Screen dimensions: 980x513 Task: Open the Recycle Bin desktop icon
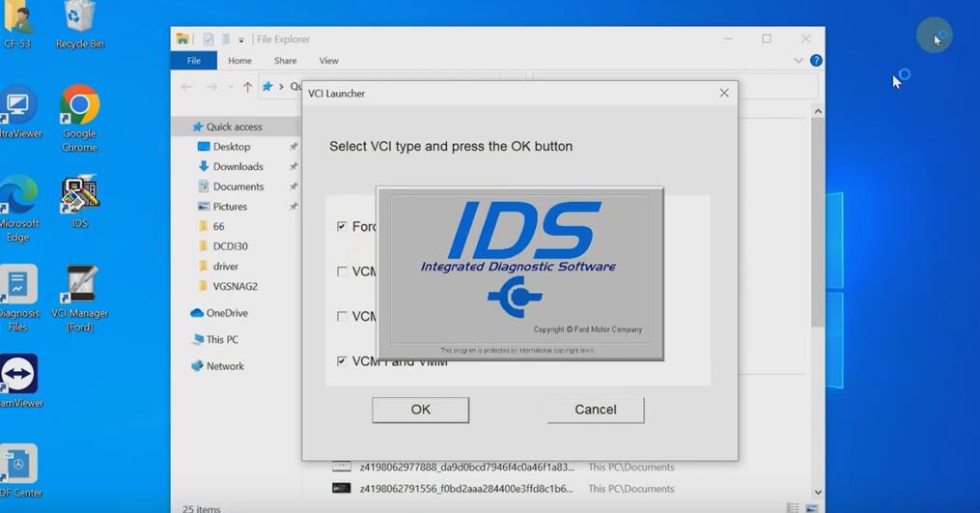[79, 25]
